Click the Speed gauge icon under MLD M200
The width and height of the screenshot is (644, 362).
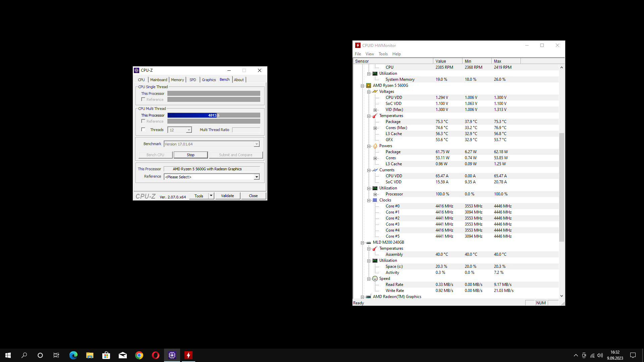pos(375,279)
